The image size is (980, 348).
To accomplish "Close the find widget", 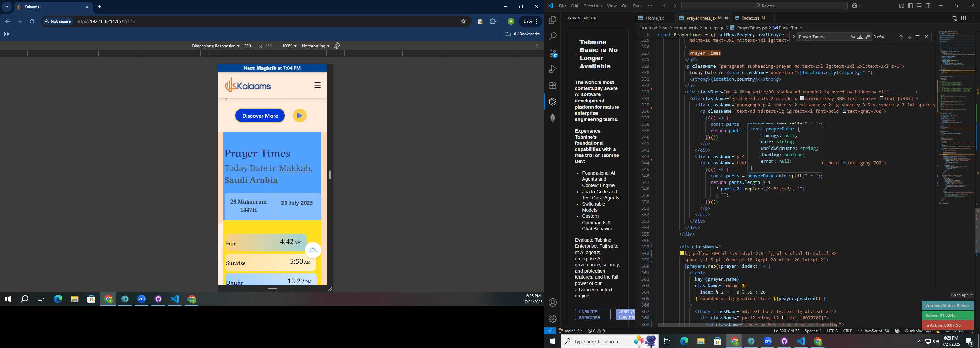I will pos(926,37).
